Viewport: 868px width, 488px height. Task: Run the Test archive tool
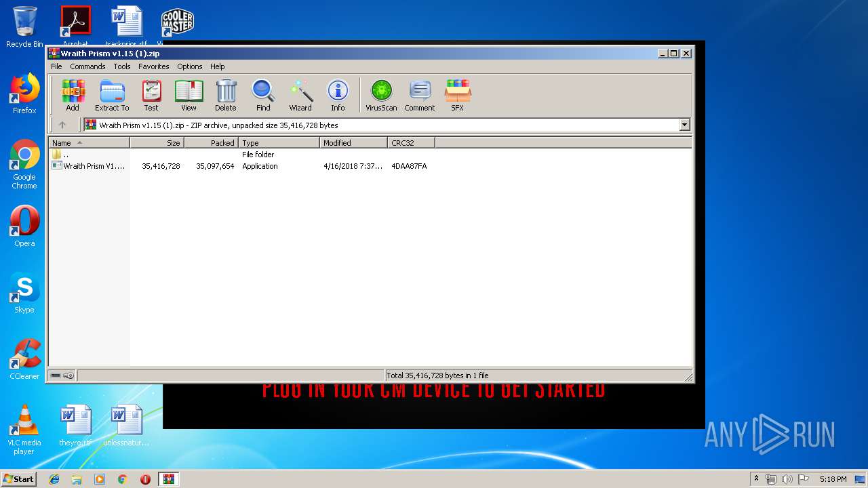151,95
